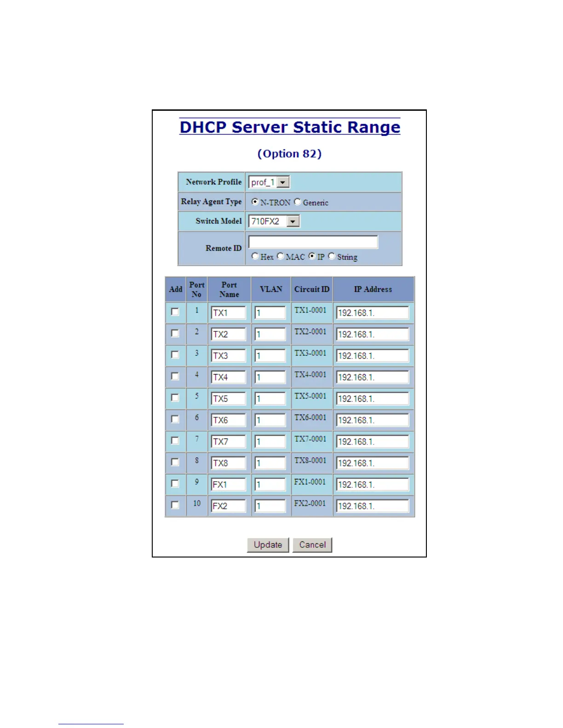Click the Circuit ID value FX2-0001
This screenshot has width=563, height=728.
(310, 503)
